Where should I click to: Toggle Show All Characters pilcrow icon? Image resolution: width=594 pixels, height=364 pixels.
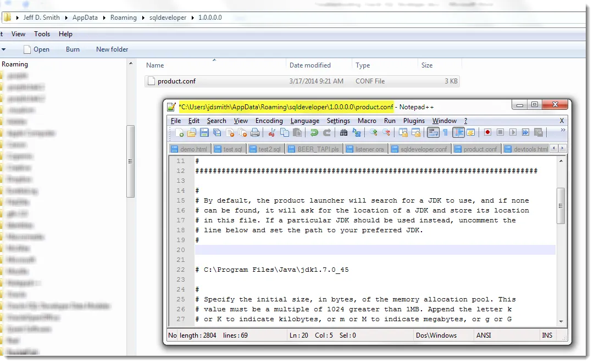pos(446,132)
